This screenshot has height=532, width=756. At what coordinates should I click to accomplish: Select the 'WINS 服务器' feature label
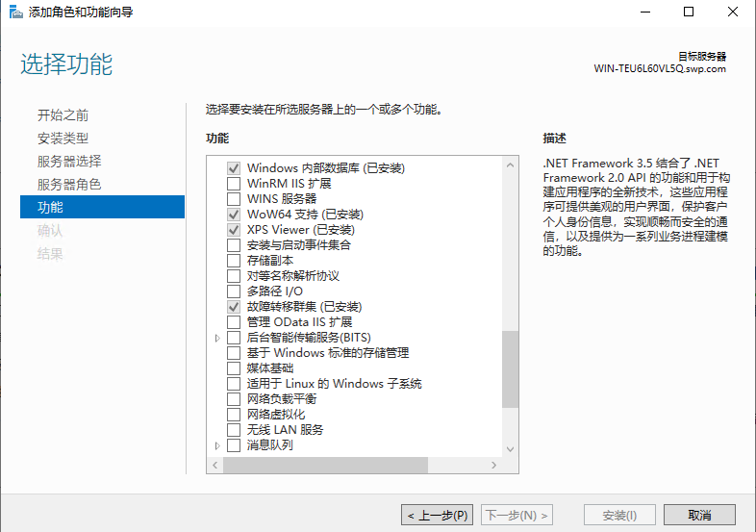[282, 199]
